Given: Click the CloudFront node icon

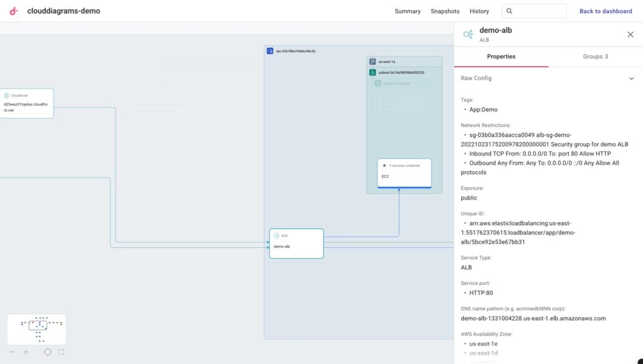Looking at the screenshot, I should (7, 95).
